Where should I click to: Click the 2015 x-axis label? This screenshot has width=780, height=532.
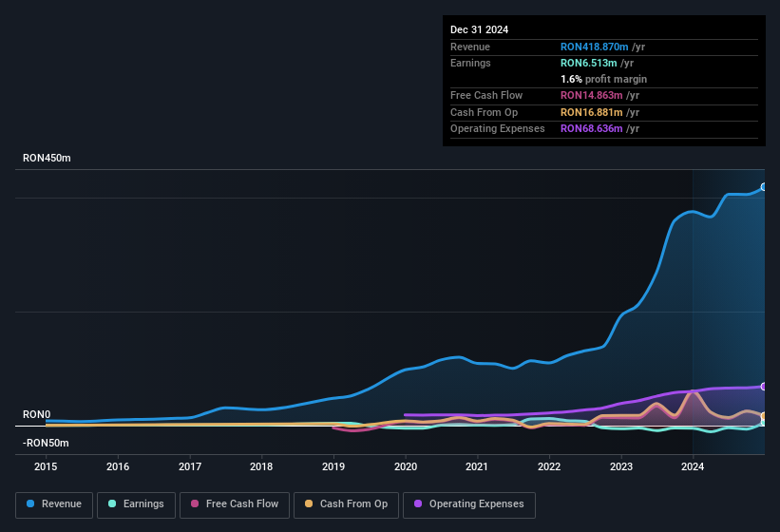click(46, 466)
